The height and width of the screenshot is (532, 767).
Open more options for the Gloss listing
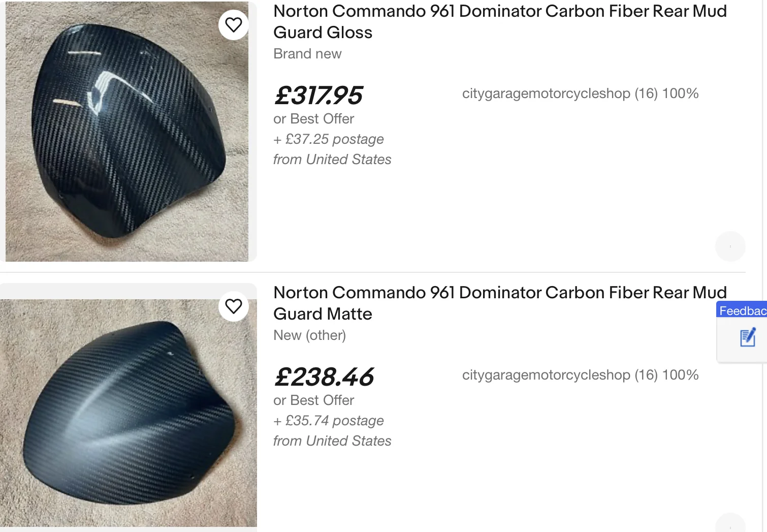[730, 246]
